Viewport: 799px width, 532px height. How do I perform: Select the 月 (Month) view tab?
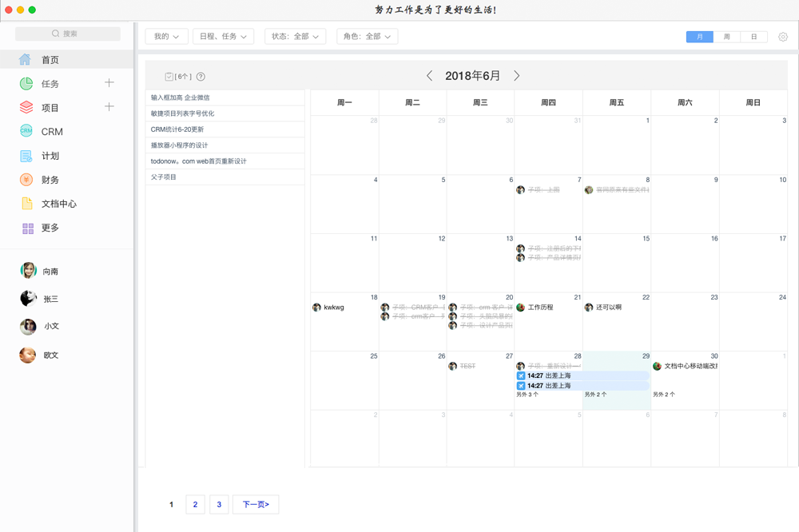tap(699, 36)
